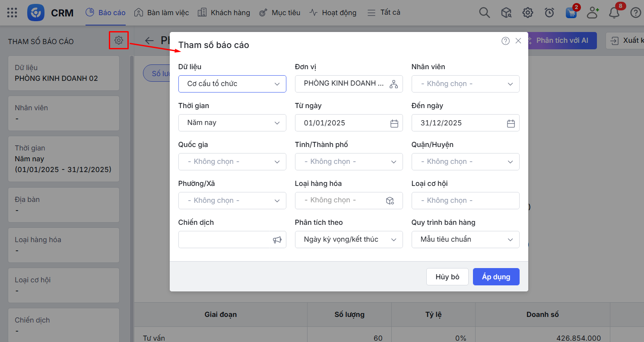Viewport: 644px width, 342px height.
Task: Open the Từ ngày calendar picker icon
Action: click(x=394, y=123)
